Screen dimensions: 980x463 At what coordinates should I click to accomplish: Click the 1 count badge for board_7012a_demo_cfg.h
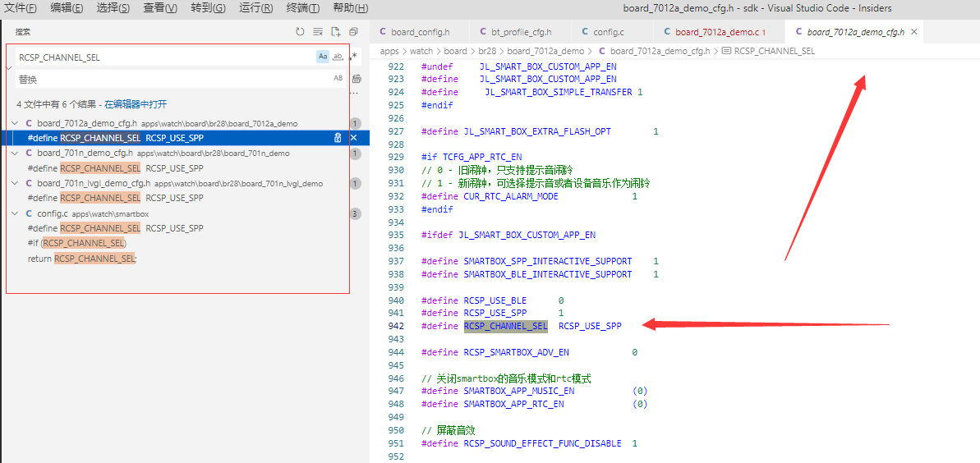pos(357,123)
